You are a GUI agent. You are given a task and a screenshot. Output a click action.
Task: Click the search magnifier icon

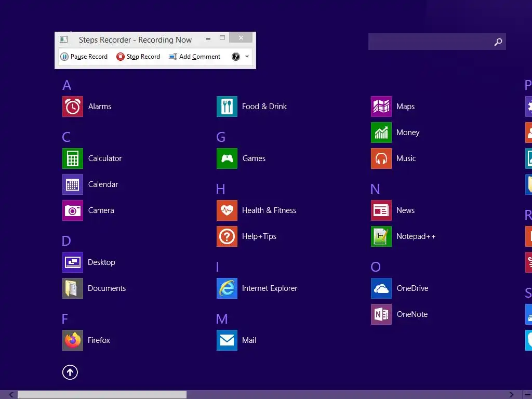(x=498, y=42)
